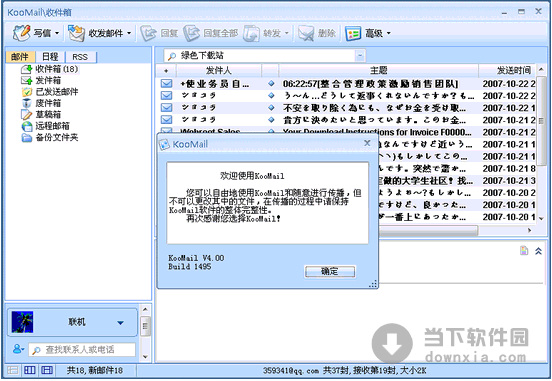Collapse preview pane with double chevron
Viewport: 552px width, 381px height.
click(538, 251)
